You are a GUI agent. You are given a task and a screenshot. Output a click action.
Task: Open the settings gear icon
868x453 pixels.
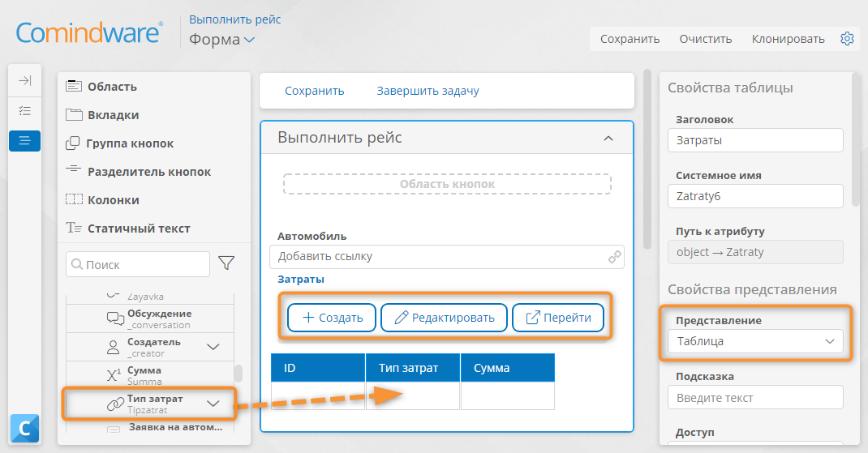click(847, 39)
